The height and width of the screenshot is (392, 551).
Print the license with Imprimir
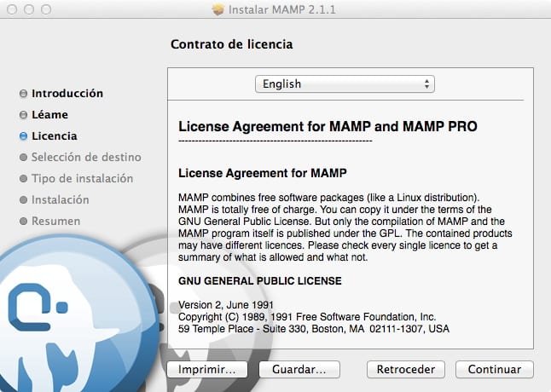pyautogui.click(x=207, y=370)
